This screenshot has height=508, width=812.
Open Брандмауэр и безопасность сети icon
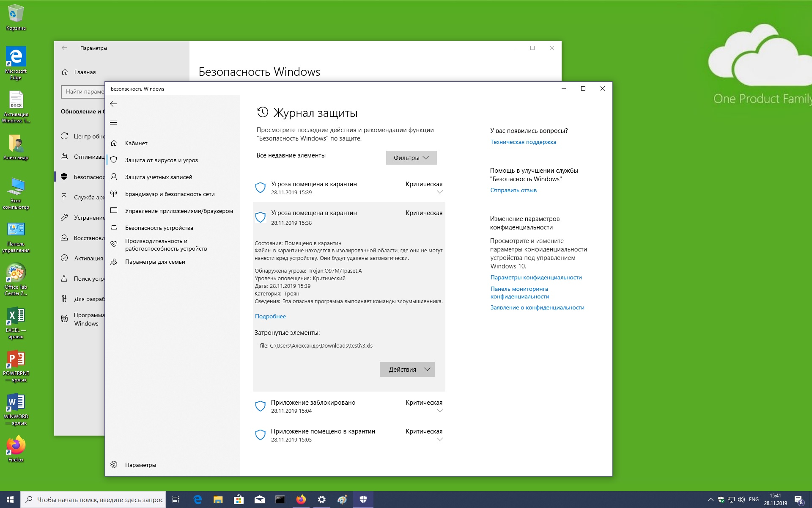point(114,194)
